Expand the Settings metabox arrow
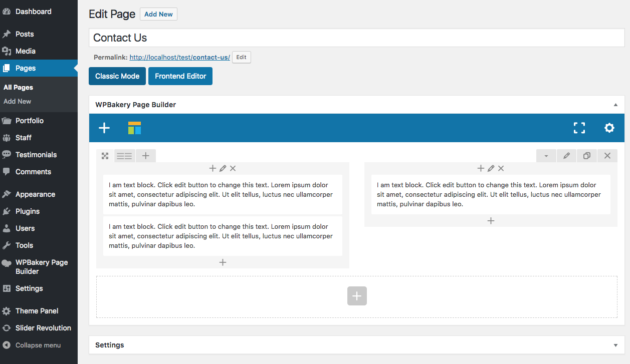The image size is (630, 364). pyautogui.click(x=615, y=345)
